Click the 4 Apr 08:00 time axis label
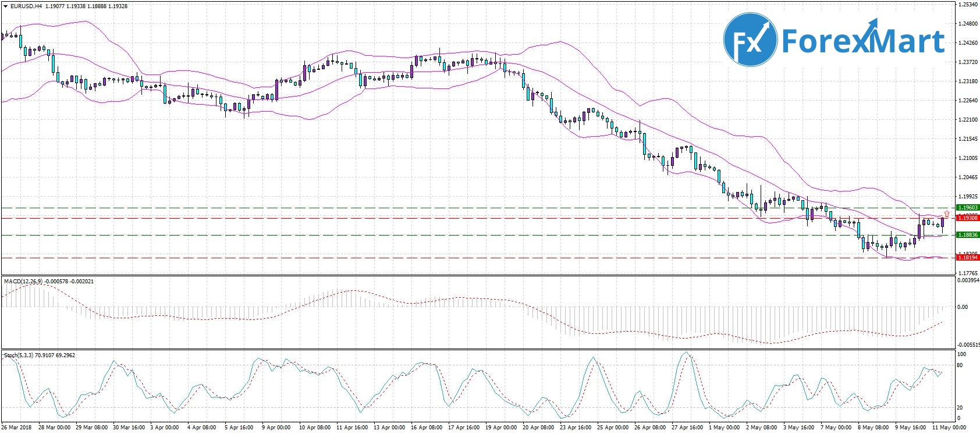Screen dimensions: 980x434 201,428
